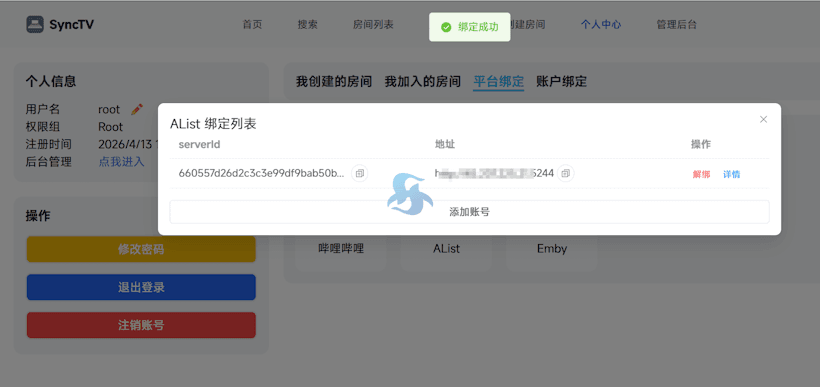Select the 账户绑定 tab

click(x=562, y=82)
